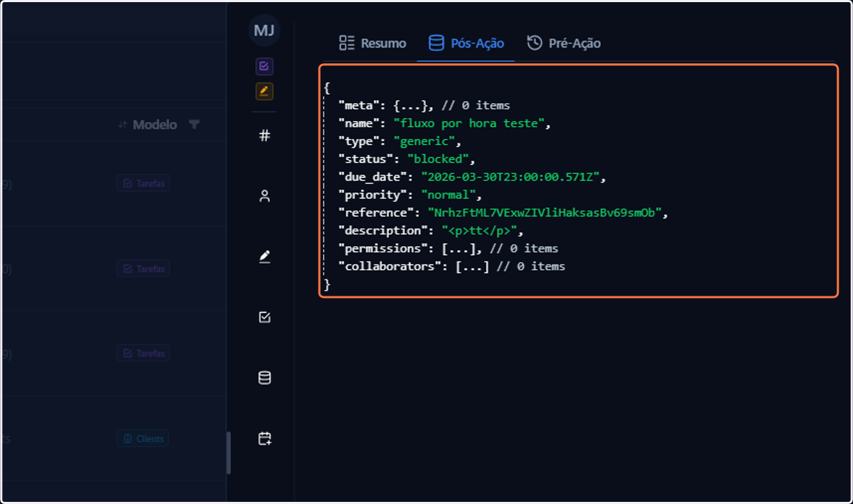Screen dimensions: 853x504
Task: Switch to the Pós-Ação tab
Action: (x=466, y=43)
